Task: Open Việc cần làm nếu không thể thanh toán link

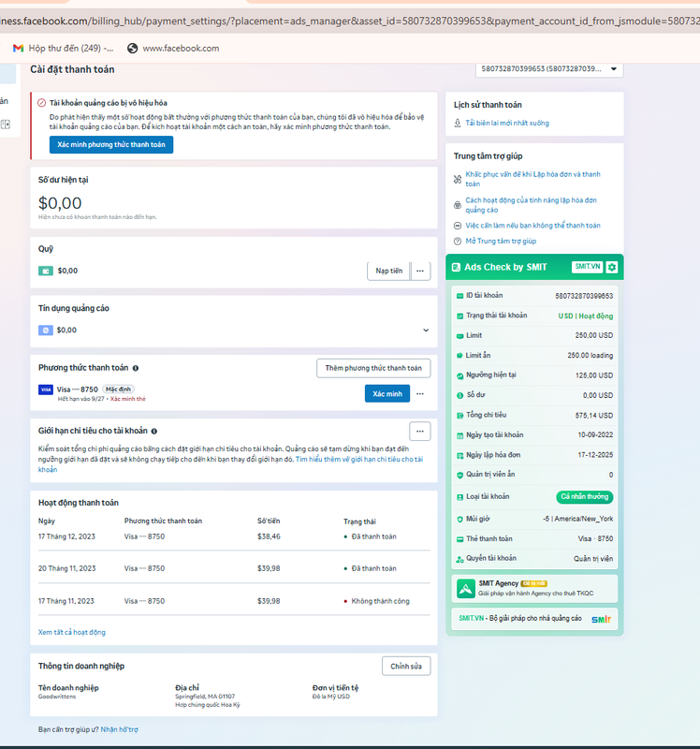Action: coord(532,226)
